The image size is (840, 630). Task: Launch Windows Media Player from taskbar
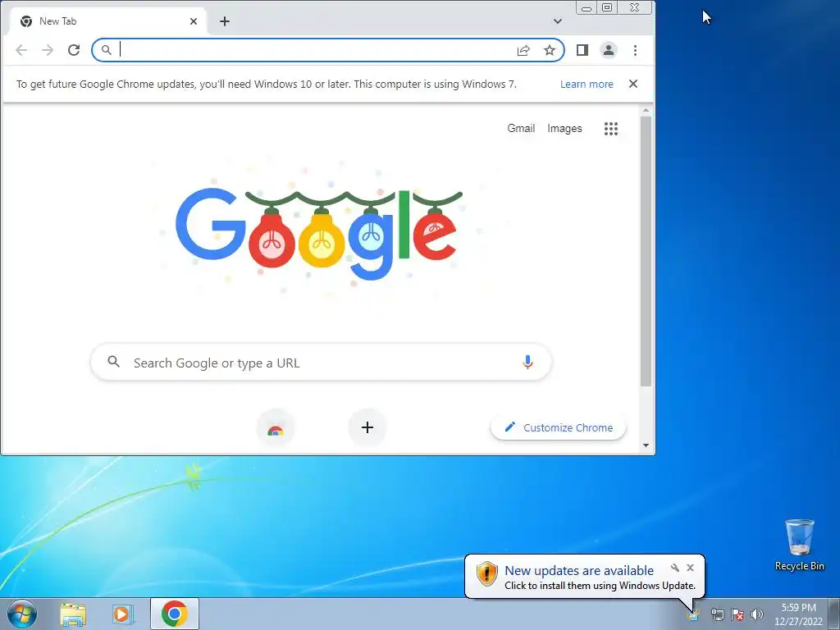tap(122, 614)
